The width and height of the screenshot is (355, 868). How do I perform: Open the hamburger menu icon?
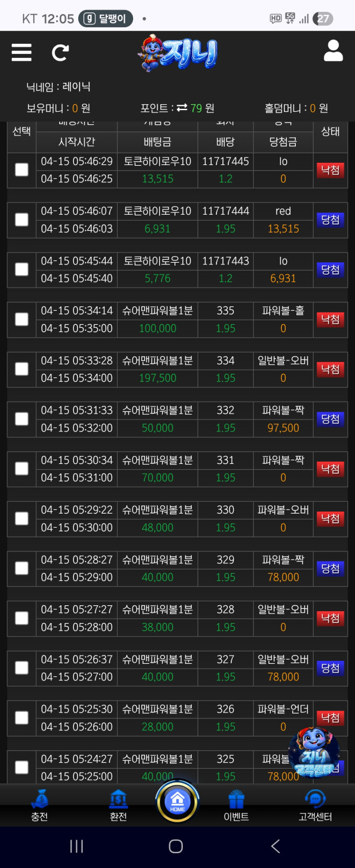pyautogui.click(x=21, y=53)
